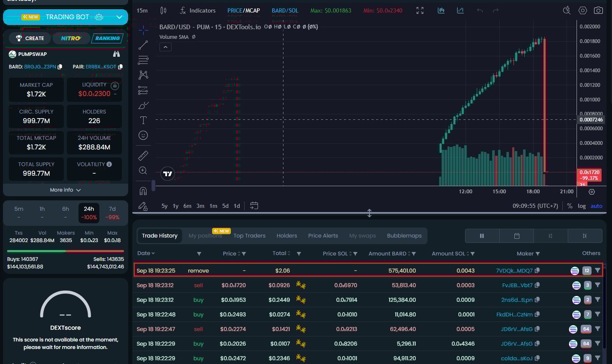Take a chart snapshot with camera icon
Screen dimensions: 612x364
point(598,10)
